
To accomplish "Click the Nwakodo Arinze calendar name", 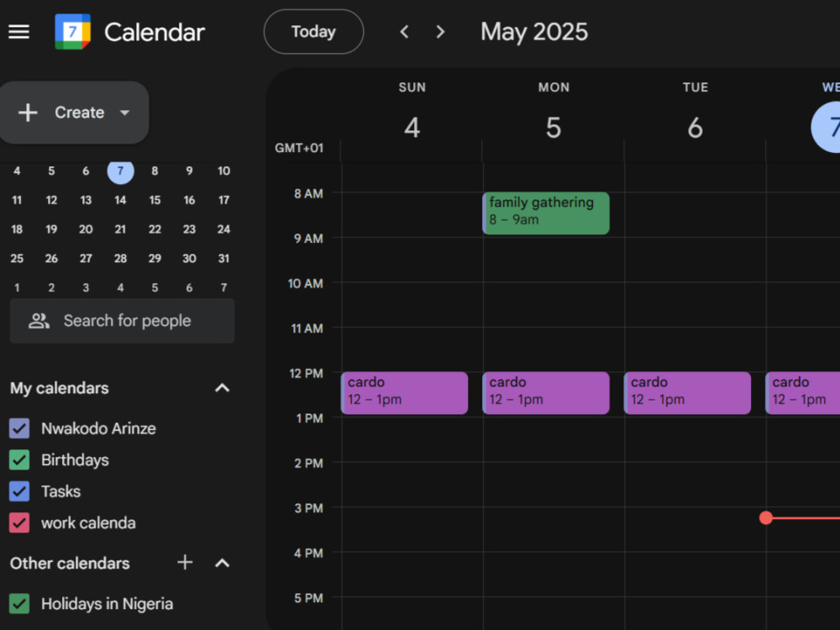I will [x=98, y=428].
